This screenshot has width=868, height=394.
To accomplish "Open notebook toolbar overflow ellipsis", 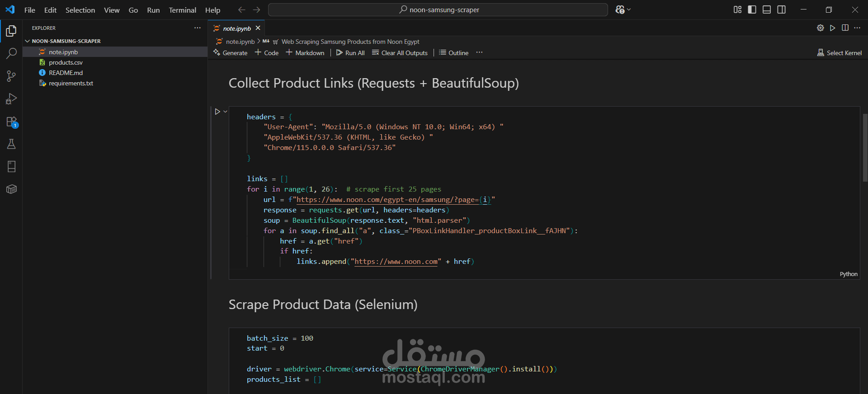I will [479, 53].
